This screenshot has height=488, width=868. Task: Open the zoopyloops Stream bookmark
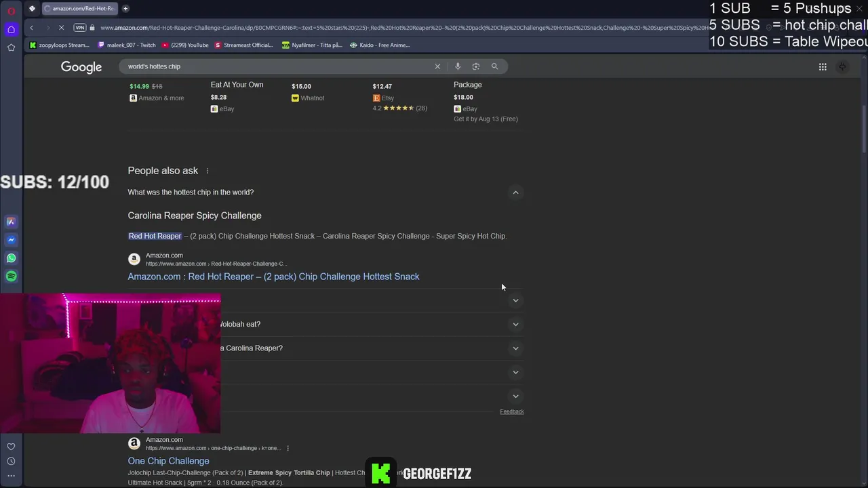point(60,45)
